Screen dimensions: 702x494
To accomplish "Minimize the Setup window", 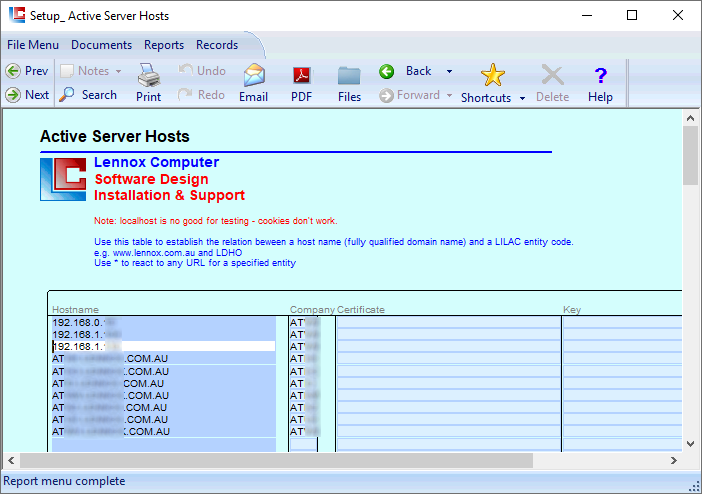I will point(587,15).
